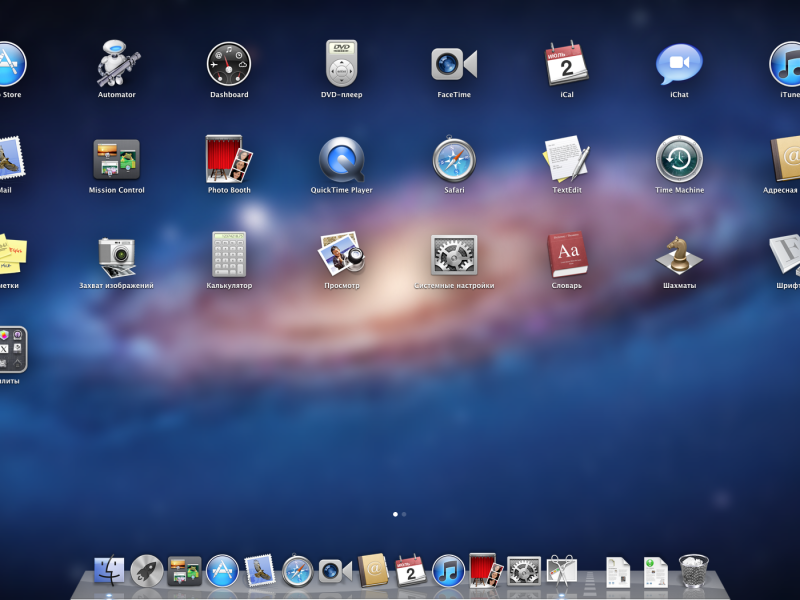This screenshot has width=800, height=600.
Task: Open Калькулятор app
Action: (x=229, y=254)
